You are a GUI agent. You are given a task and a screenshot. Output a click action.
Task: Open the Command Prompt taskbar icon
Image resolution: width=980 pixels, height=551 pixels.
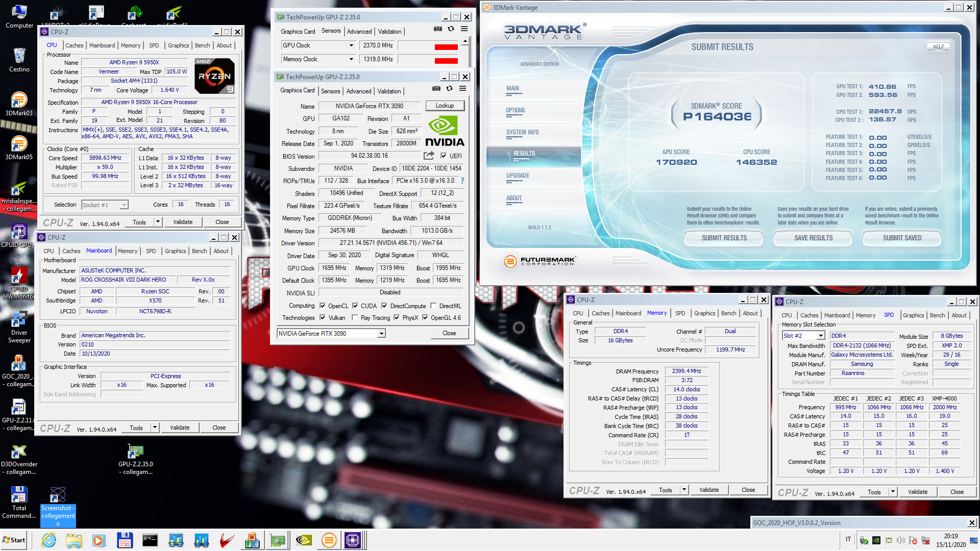[x=150, y=540]
